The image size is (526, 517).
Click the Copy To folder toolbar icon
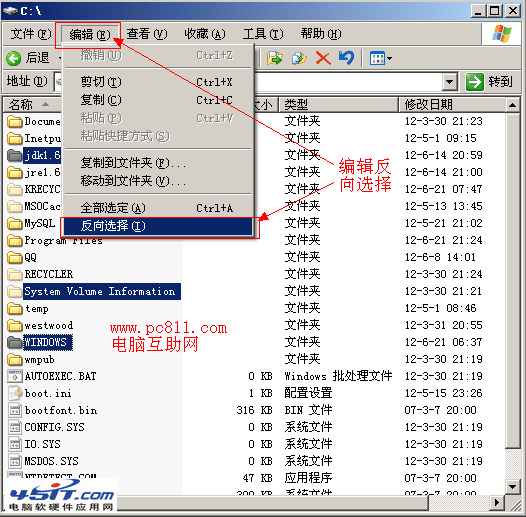[299, 58]
